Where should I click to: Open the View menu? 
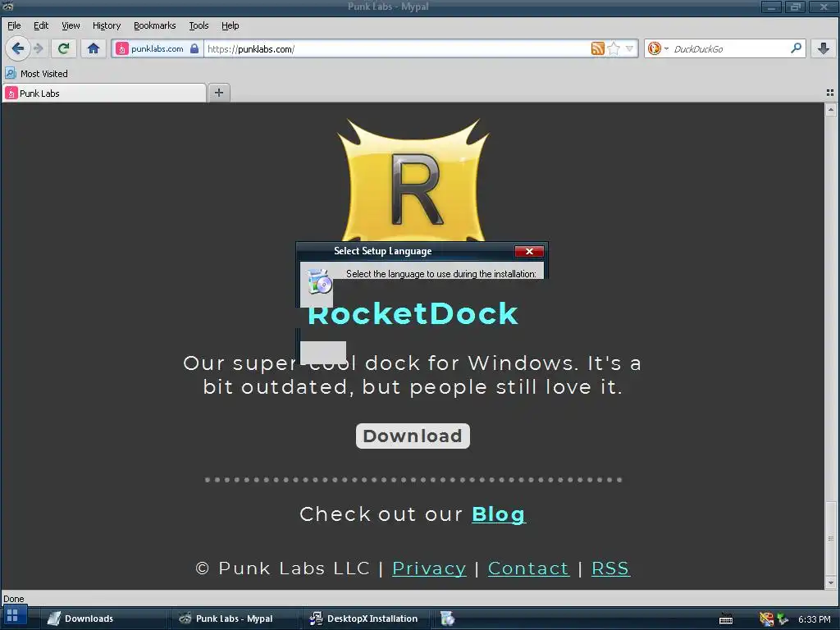point(71,25)
